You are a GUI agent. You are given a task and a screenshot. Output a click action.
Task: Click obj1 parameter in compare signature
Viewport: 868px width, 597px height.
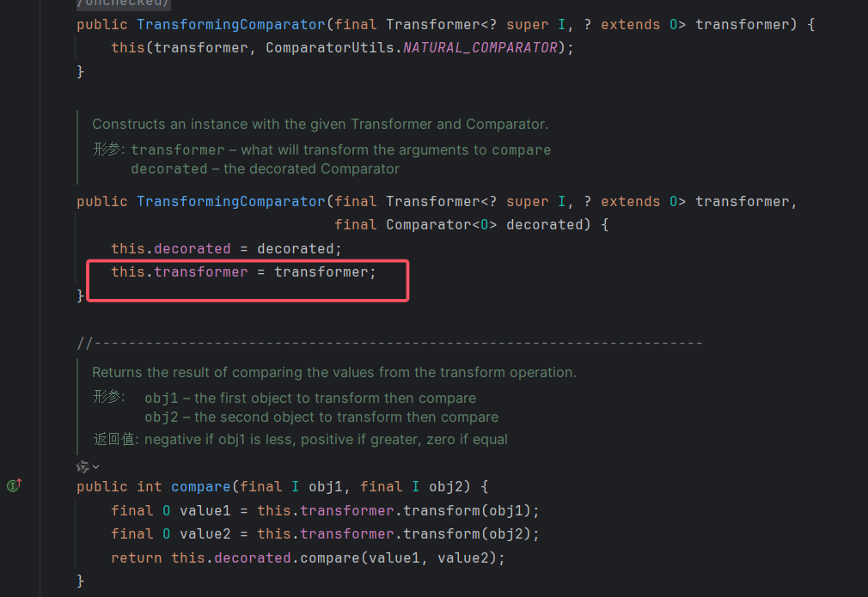pyautogui.click(x=327, y=487)
